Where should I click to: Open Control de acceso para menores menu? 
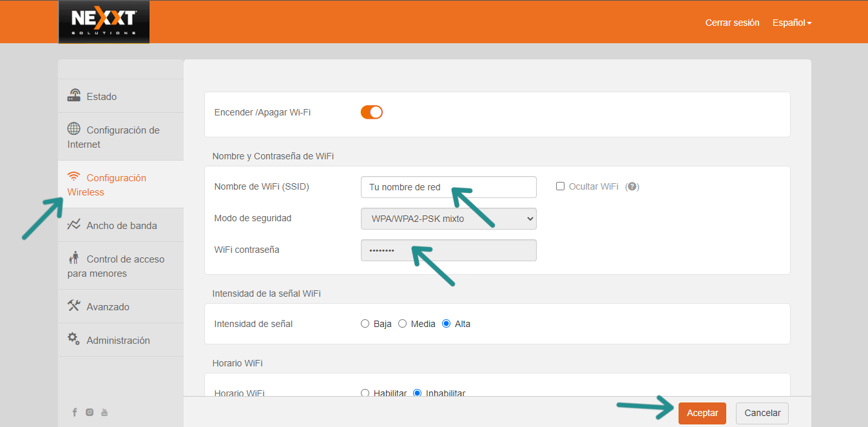pyautogui.click(x=115, y=266)
